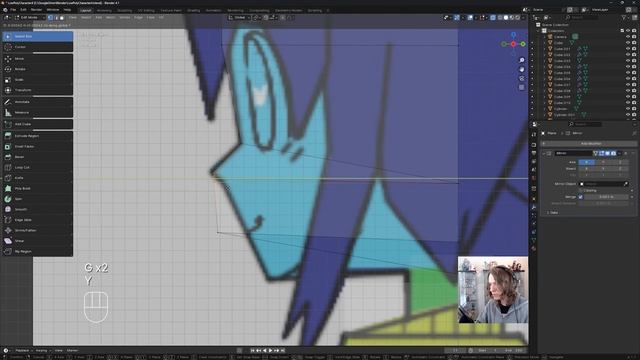The image size is (640, 360).
Task: Click the timeline play button
Action: 270,350
